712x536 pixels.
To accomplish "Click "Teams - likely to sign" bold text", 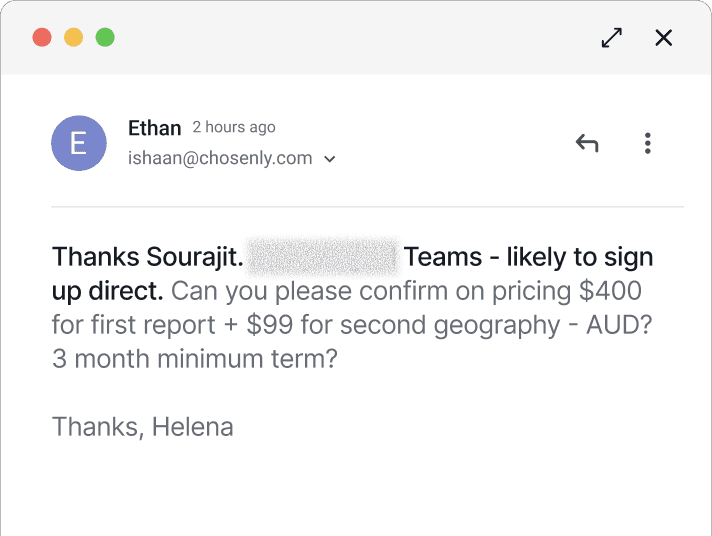I will tap(528, 258).
